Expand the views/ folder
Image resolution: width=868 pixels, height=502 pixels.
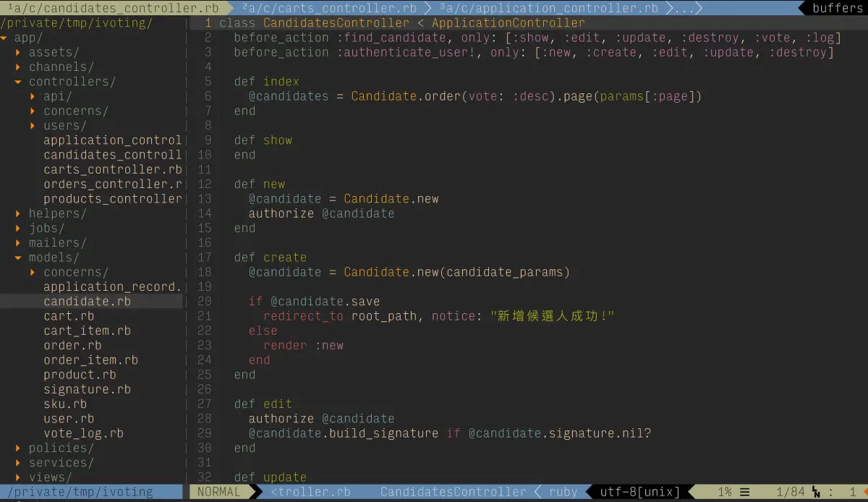(50, 477)
